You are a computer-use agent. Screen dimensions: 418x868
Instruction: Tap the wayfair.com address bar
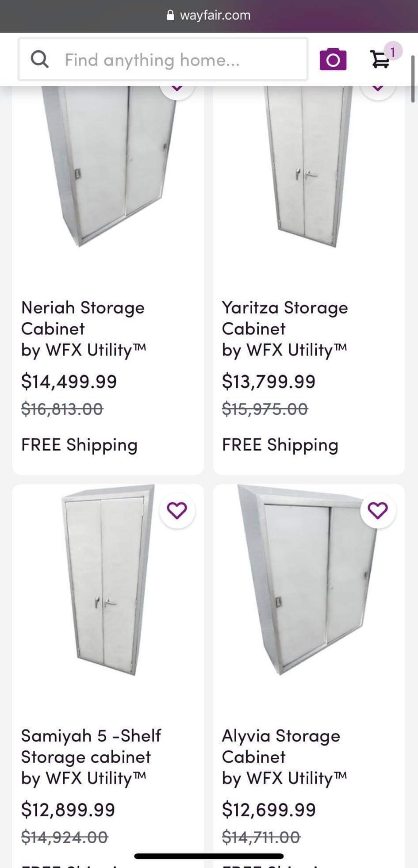(x=215, y=15)
